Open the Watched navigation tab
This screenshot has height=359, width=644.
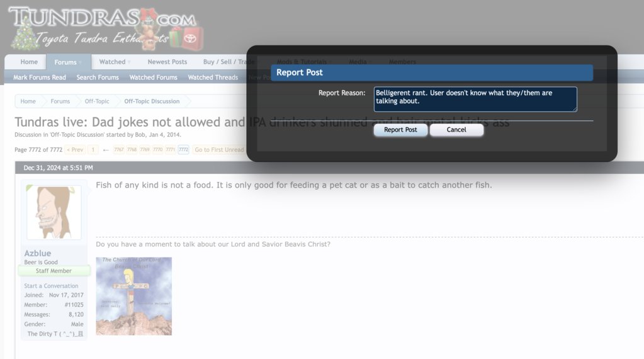[112, 62]
